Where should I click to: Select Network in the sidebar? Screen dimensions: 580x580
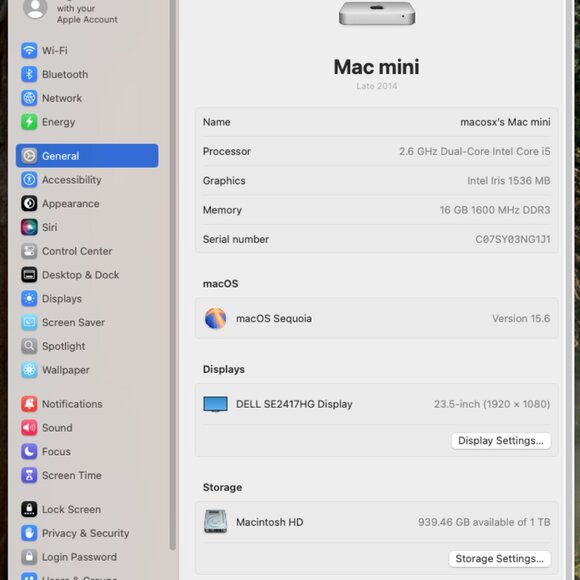pyautogui.click(x=87, y=98)
